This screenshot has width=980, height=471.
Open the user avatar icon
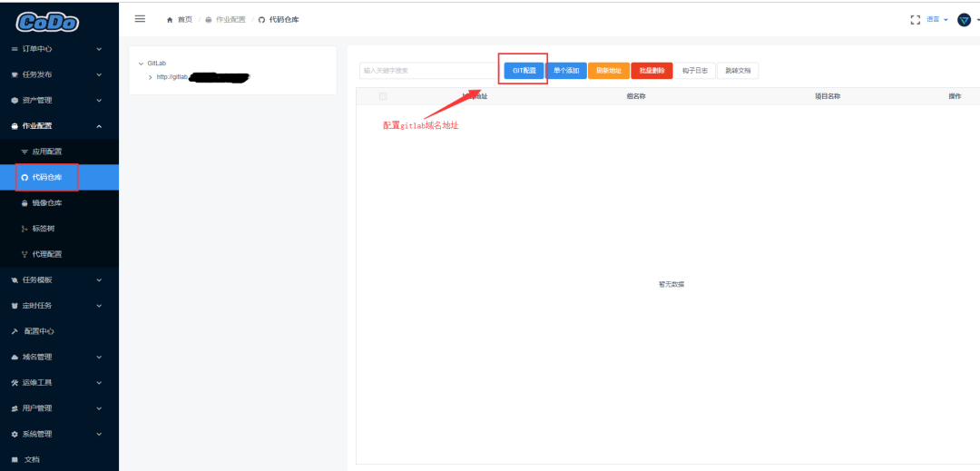(x=964, y=20)
